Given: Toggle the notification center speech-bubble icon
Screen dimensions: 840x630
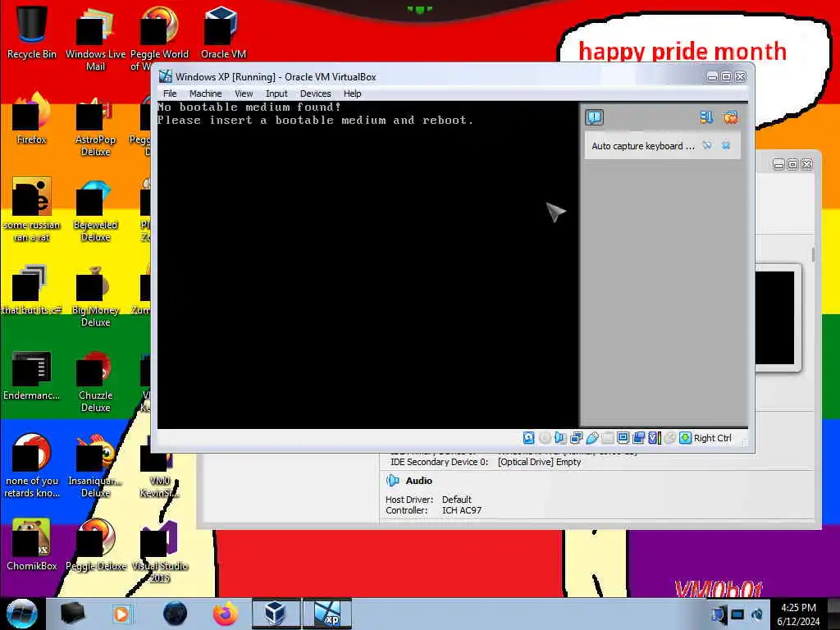Looking at the screenshot, I should click(594, 116).
